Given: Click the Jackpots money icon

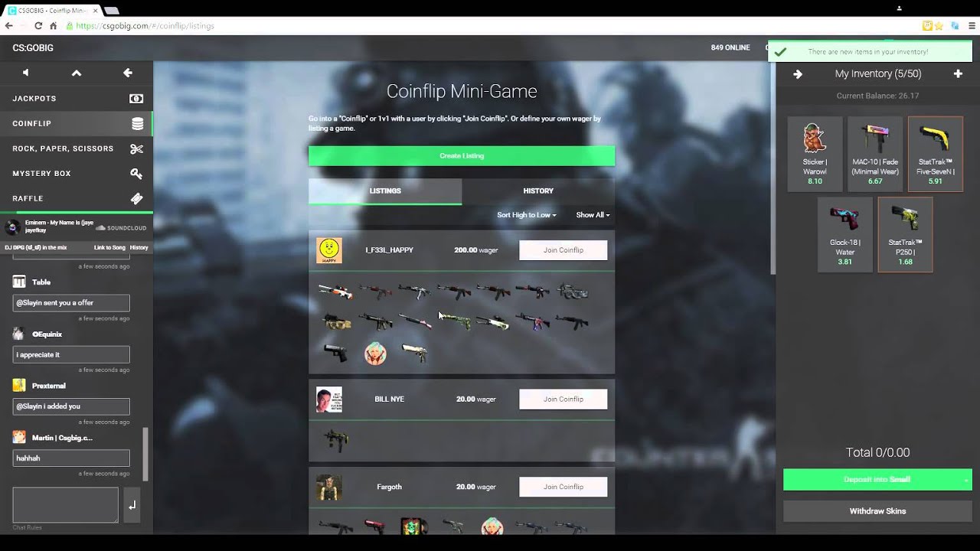Looking at the screenshot, I should 136,99.
